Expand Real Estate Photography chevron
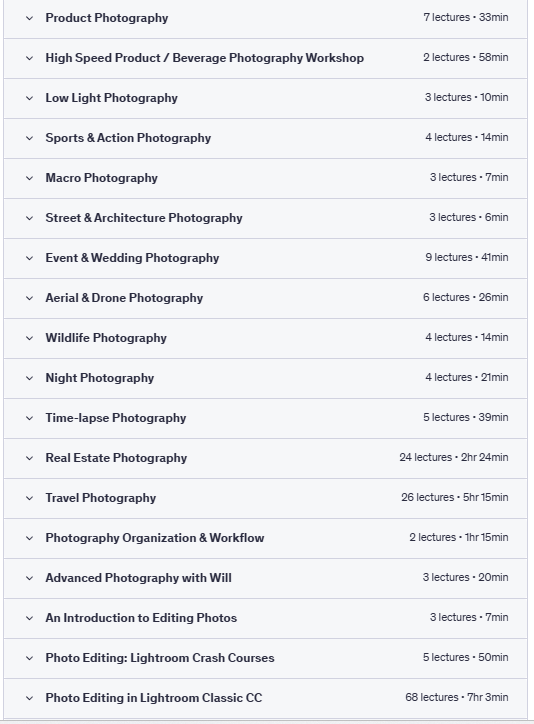 [30, 458]
